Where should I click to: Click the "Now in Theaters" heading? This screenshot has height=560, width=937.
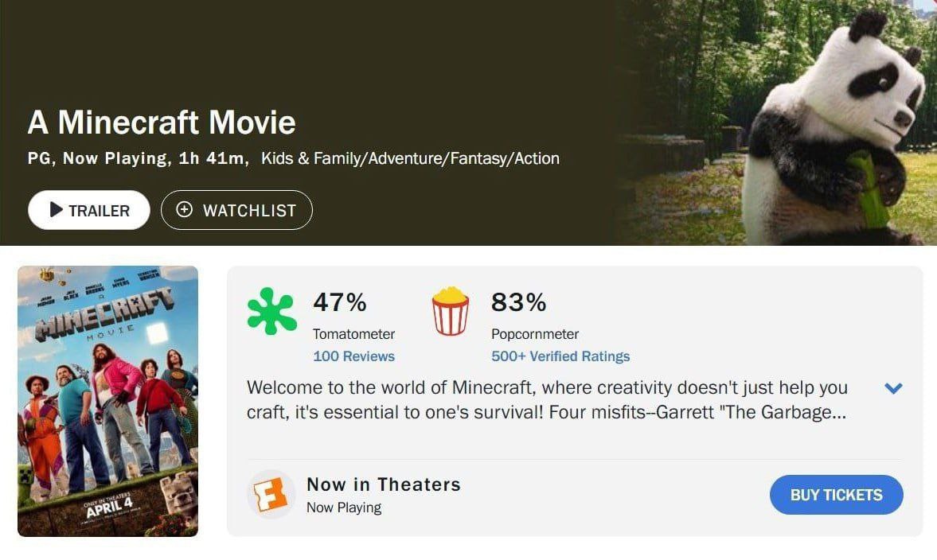tap(383, 484)
